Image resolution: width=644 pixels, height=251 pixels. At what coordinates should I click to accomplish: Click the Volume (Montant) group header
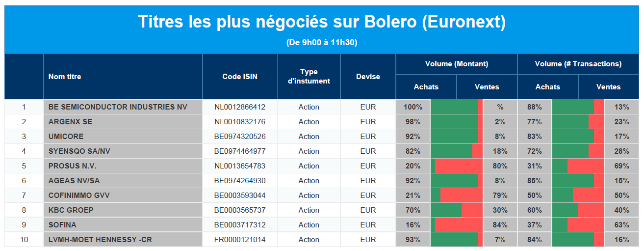(x=457, y=64)
